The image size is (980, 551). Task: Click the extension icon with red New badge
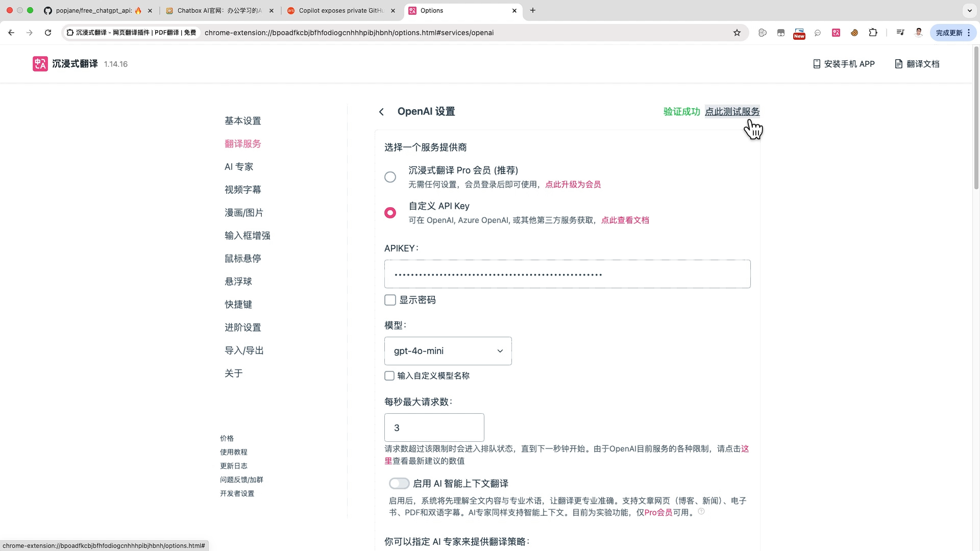pyautogui.click(x=799, y=33)
